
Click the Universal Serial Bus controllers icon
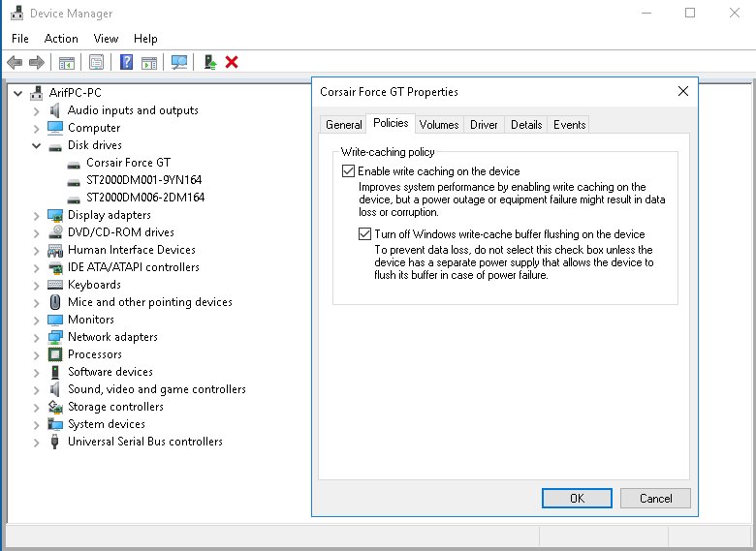55,442
